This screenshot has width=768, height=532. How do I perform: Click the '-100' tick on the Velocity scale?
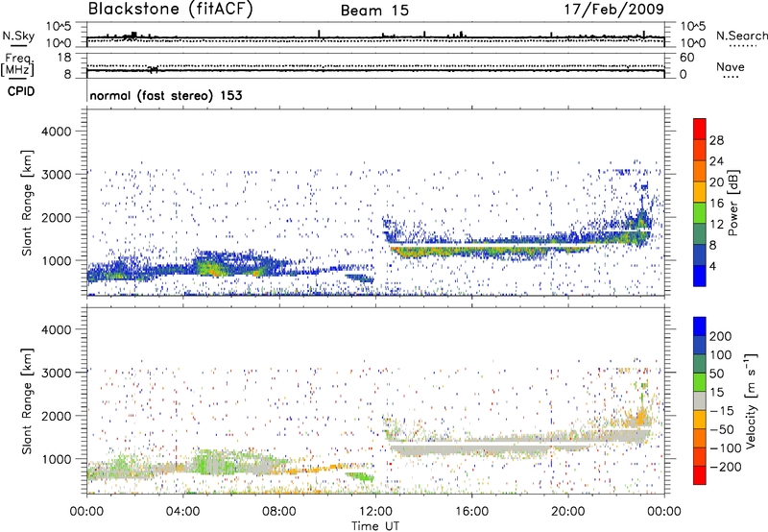pos(726,448)
